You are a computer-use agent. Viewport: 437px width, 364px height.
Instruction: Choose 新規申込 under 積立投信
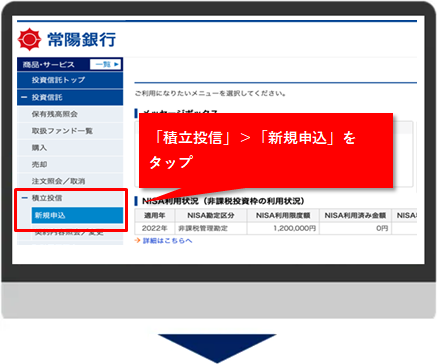(77, 215)
